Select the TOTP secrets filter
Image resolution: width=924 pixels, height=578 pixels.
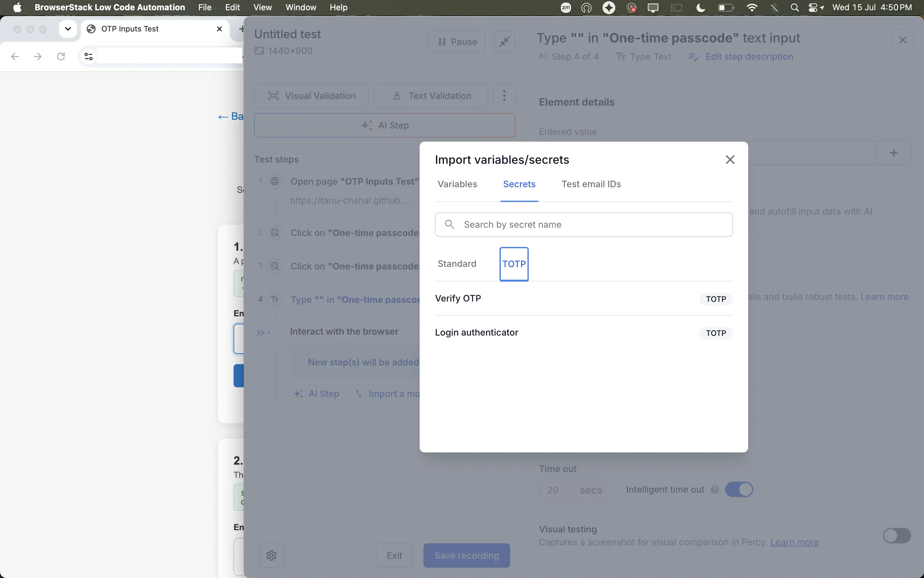[514, 264]
